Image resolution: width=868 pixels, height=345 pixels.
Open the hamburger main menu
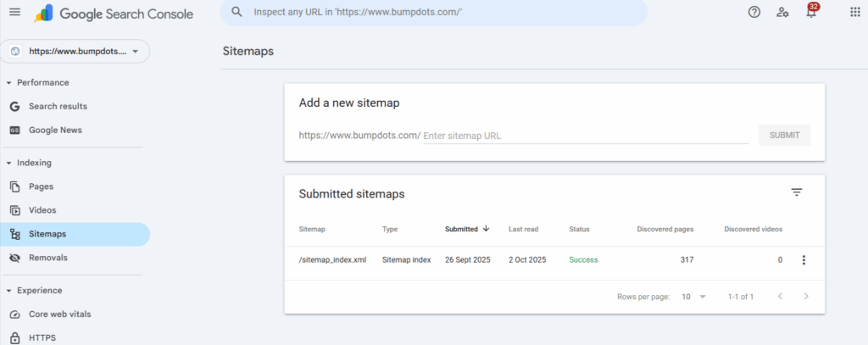[14, 13]
